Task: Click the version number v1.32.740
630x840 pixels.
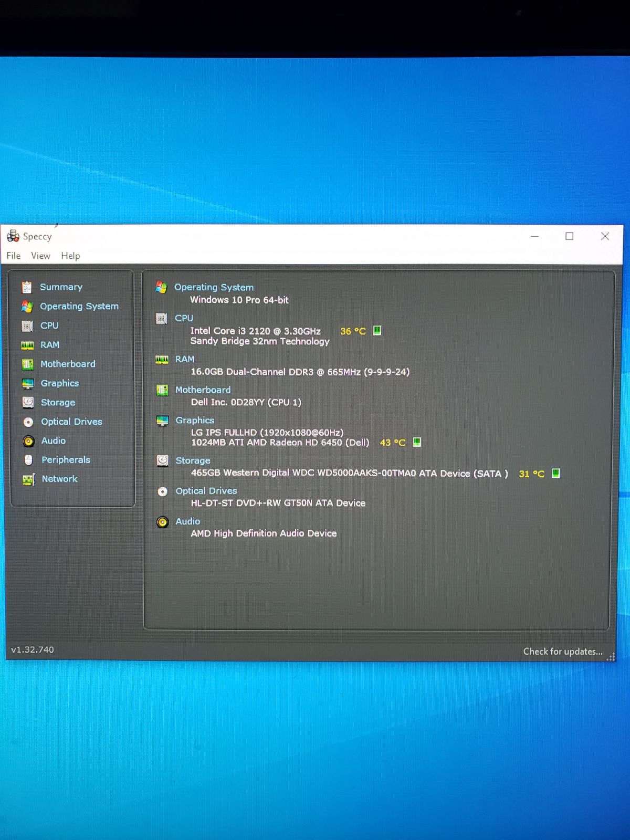Action: [x=33, y=649]
